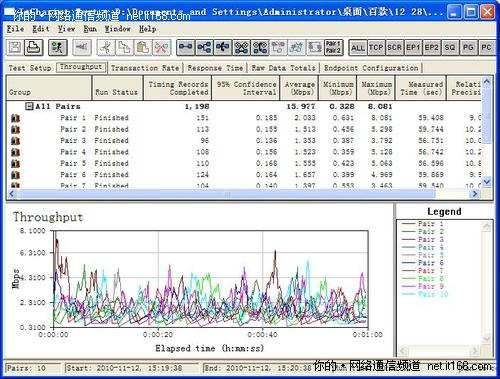Click the scissors (delete) icon in the toolbar
Image resolution: width=500 pixels, height=379 pixels.
coord(162,47)
